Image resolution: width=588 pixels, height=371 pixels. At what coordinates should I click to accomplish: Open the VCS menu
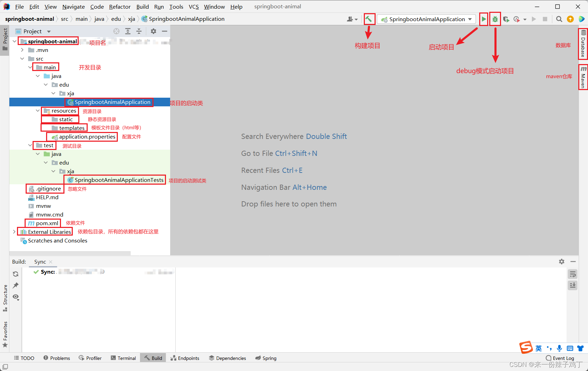coord(194,7)
